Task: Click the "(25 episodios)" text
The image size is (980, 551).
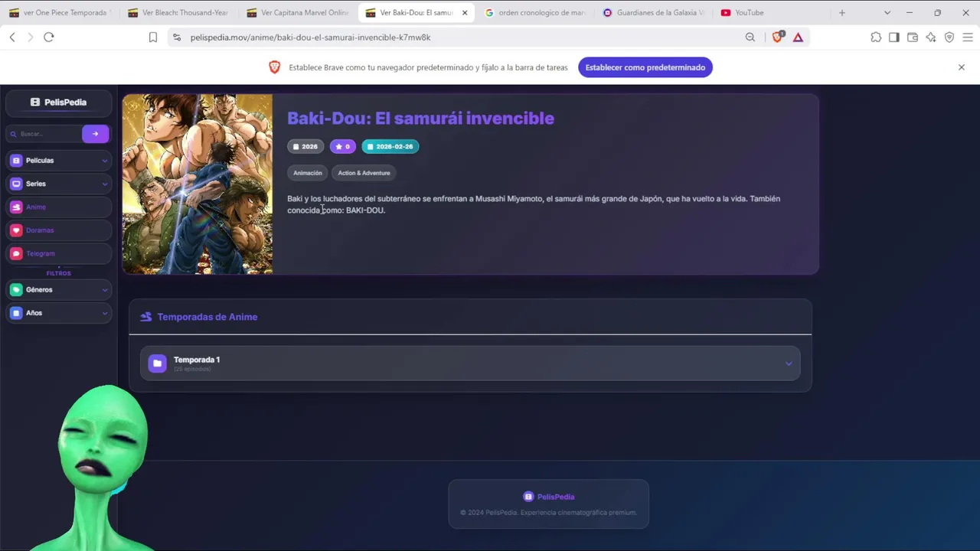Action: coord(192,370)
